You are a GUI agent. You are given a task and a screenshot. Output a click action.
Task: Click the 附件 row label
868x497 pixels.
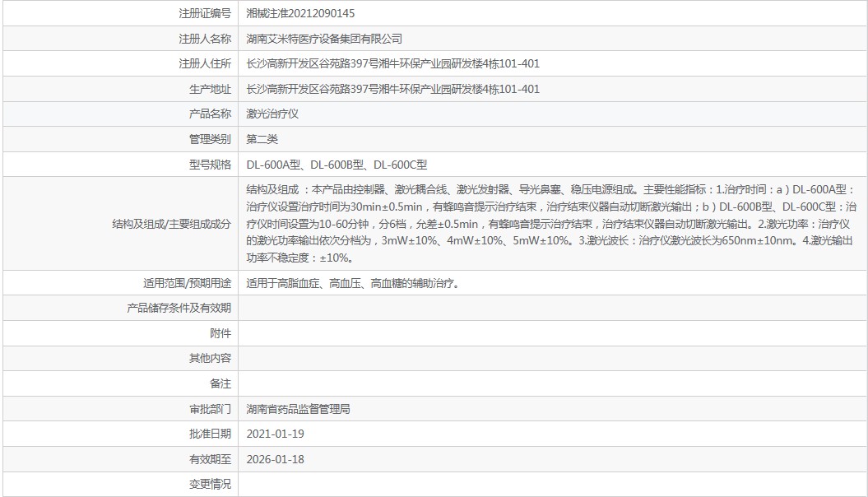pyautogui.click(x=220, y=333)
